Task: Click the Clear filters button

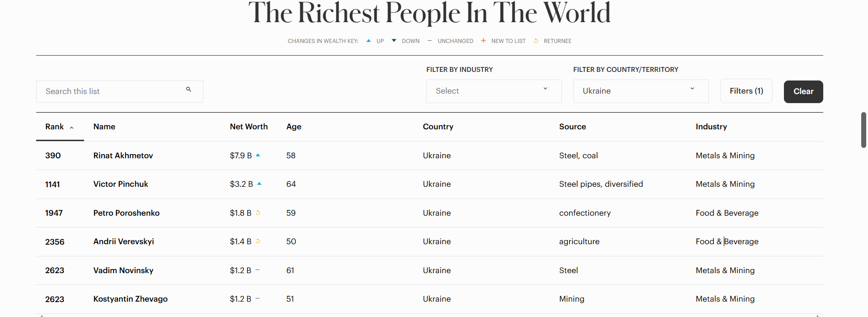Action: 803,92
